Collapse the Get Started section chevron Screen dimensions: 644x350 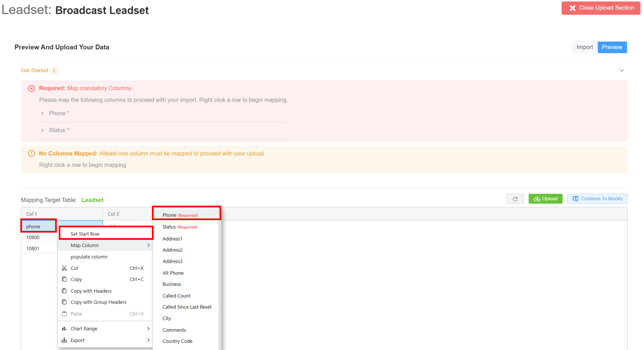click(621, 71)
